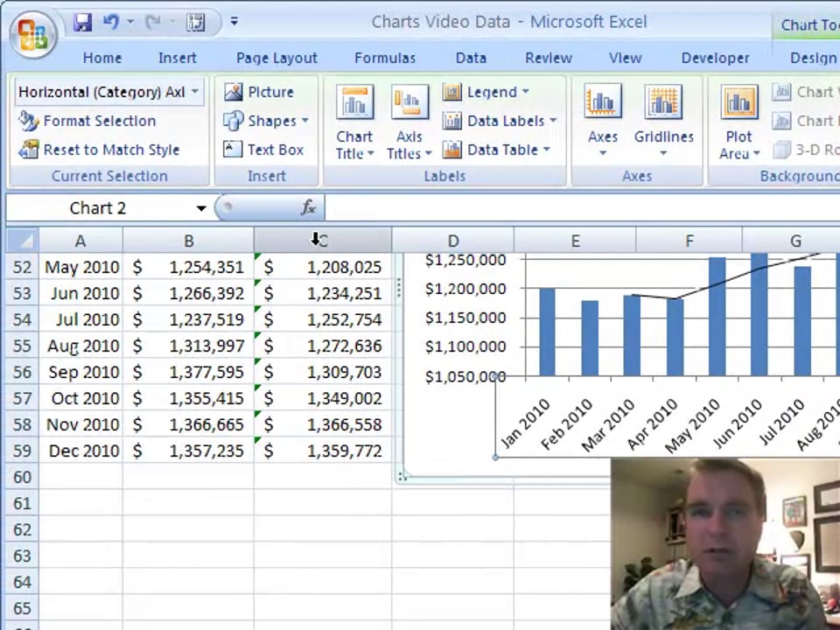Click the chart's left edge resize handle
Screen dimensions: 840x630
pos(399,288)
